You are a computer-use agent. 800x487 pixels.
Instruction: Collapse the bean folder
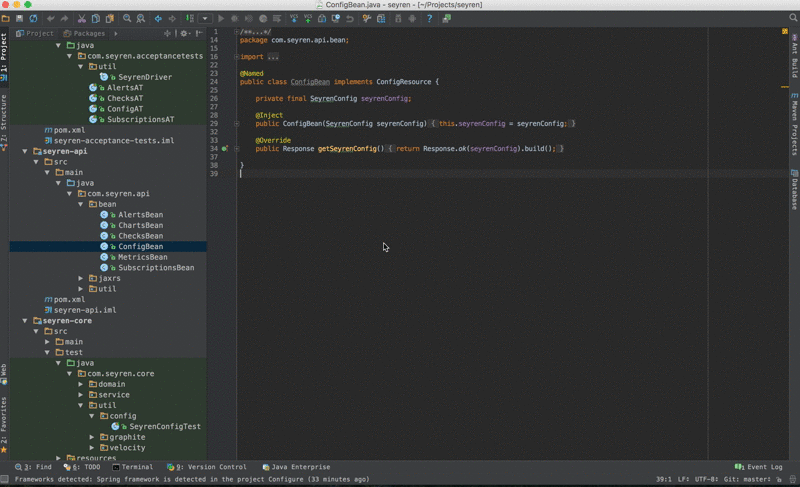tap(81, 204)
